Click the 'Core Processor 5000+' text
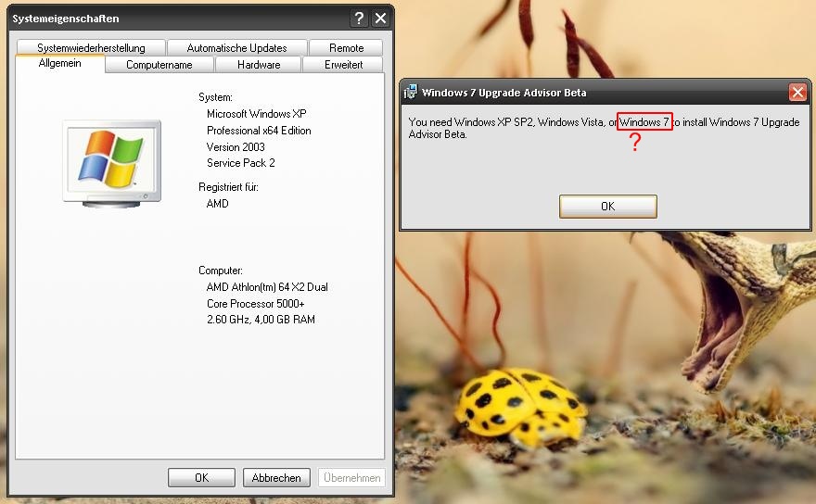This screenshot has width=816, height=504. pyautogui.click(x=256, y=304)
